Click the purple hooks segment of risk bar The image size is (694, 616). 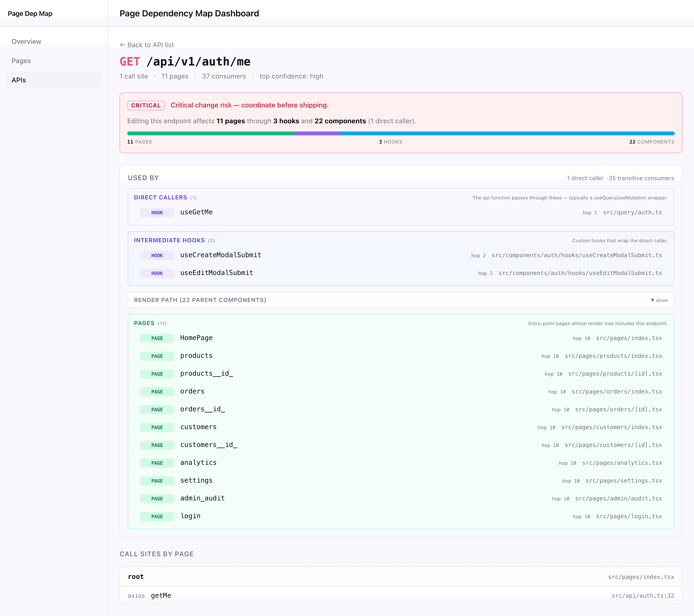click(x=317, y=133)
